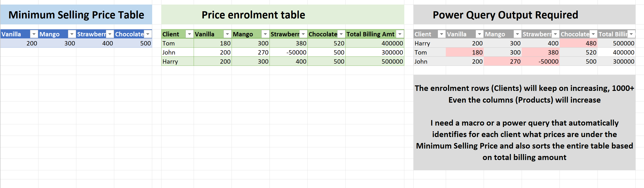The width and height of the screenshot is (644, 188).
Task: Open the Client filter in Price enrolment table
Action: point(189,34)
